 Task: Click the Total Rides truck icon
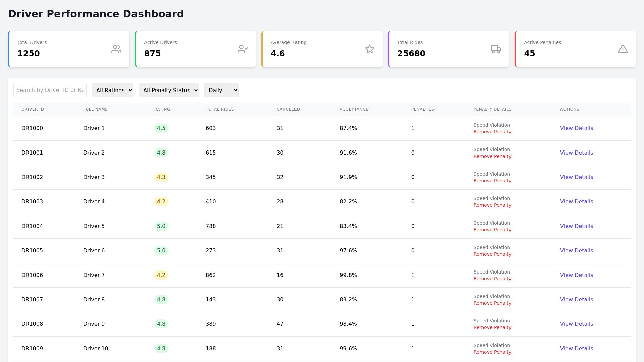coord(496,49)
